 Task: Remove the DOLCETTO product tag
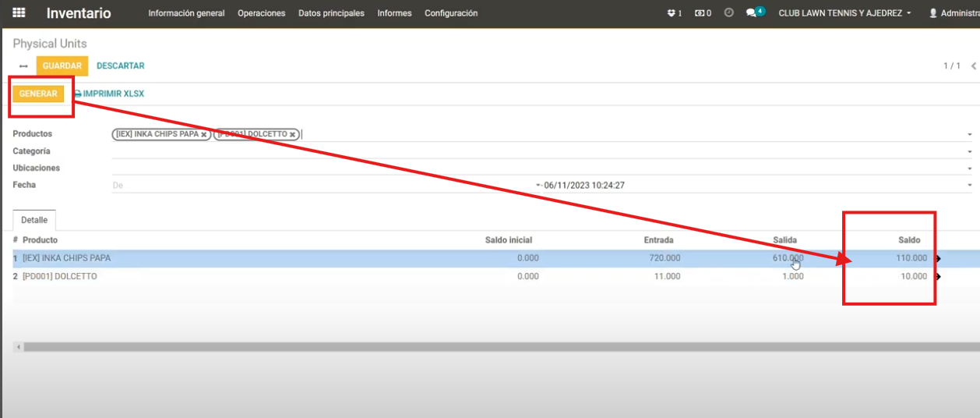(292, 135)
